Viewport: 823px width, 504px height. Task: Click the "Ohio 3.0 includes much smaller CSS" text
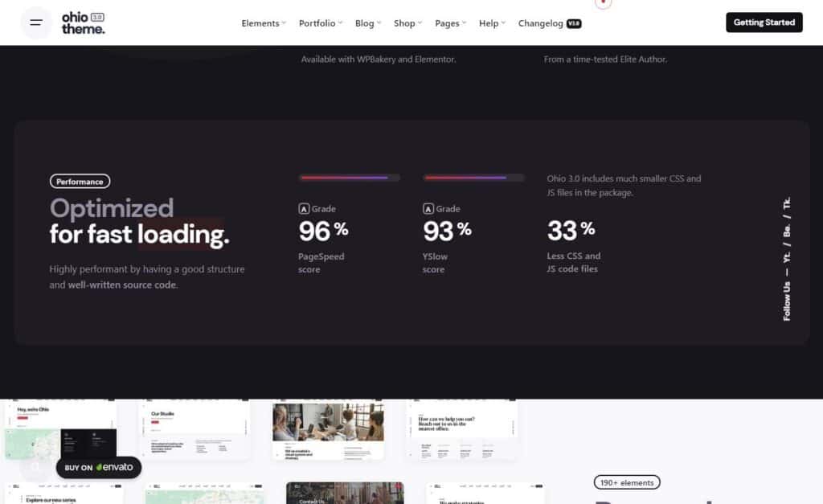pyautogui.click(x=624, y=186)
